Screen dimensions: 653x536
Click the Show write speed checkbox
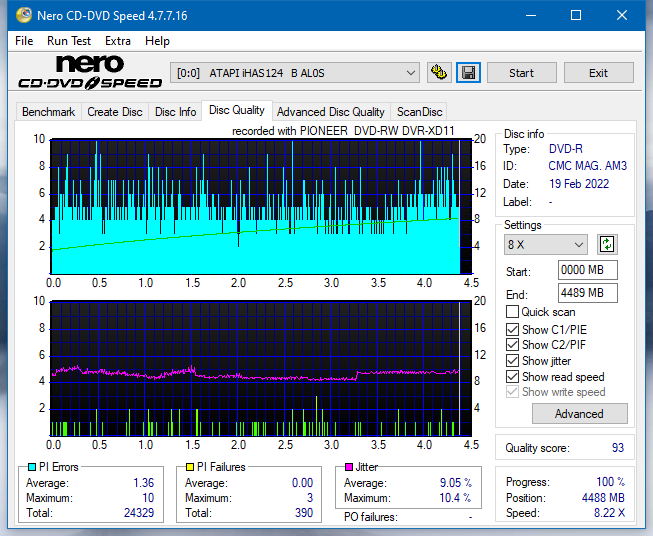[512, 391]
